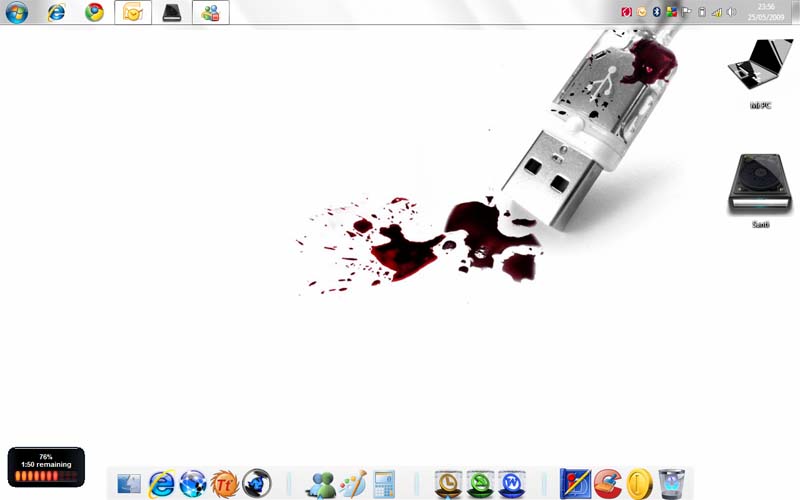Open the network signal tray icon

click(x=717, y=12)
